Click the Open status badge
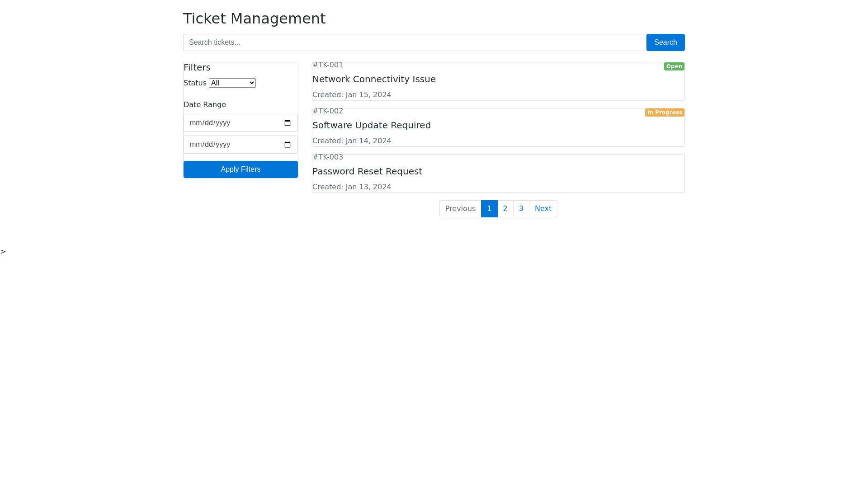The image size is (868, 488). pos(674,66)
